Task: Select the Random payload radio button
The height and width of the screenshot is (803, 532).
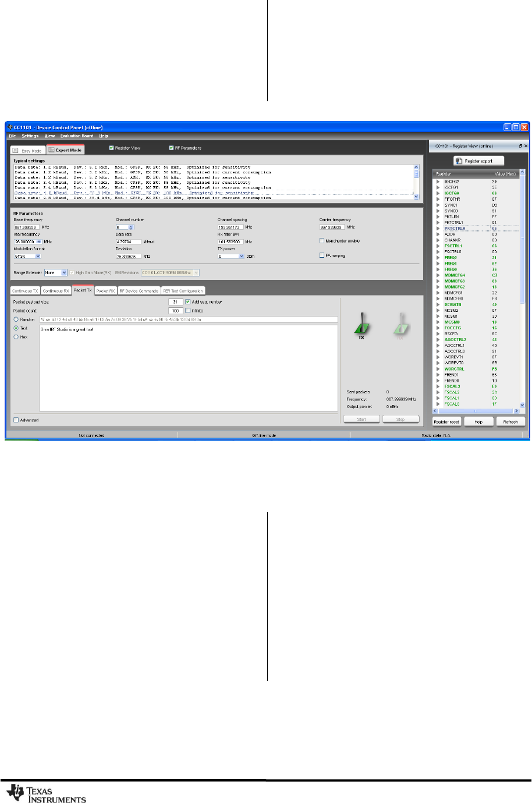Action: coord(16,319)
